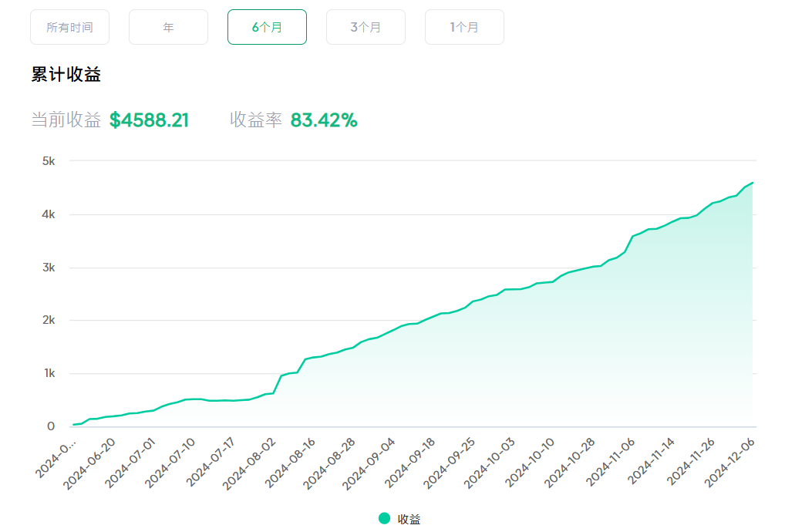Click the 2024-12-06 x-axis date label
Image resolution: width=785 pixels, height=532 pixels.
click(729, 463)
